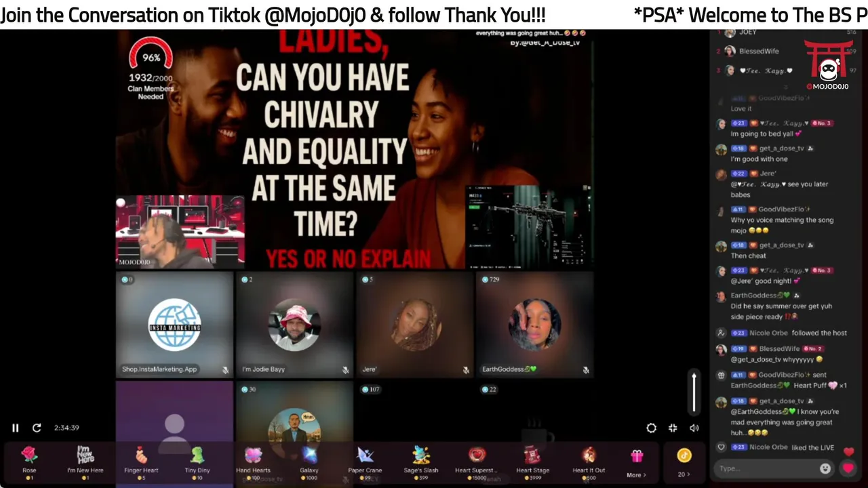
Task: Click Nicole Orbe on 'followed the host' notice
Action: pos(770,333)
